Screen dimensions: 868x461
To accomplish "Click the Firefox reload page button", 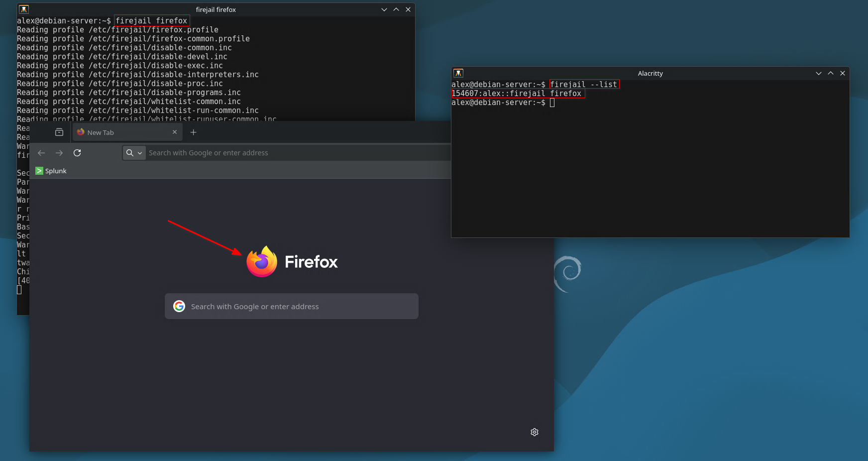I will (77, 153).
